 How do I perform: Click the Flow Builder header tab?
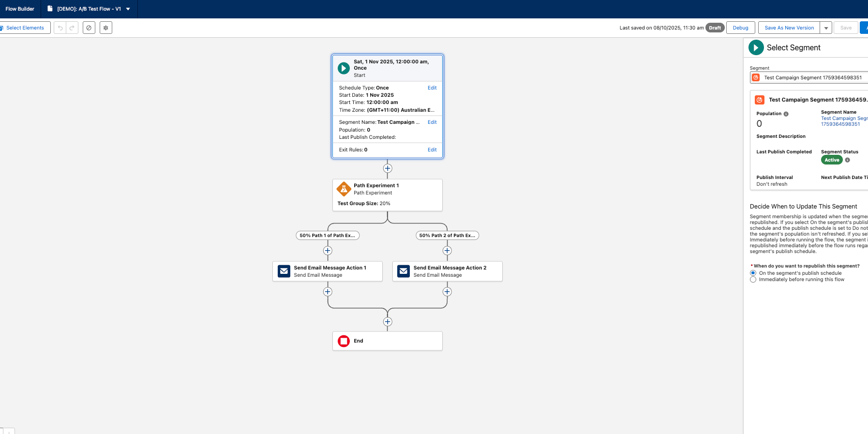[20, 9]
